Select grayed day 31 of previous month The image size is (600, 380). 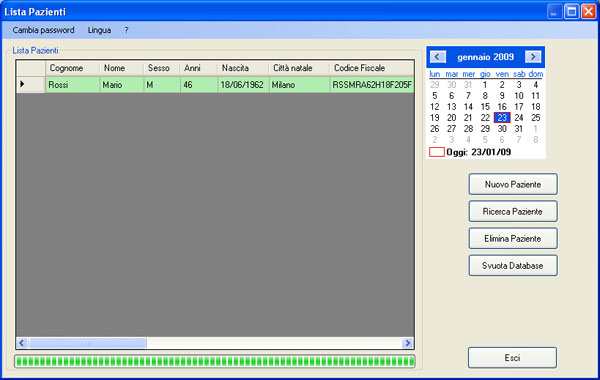coord(468,85)
